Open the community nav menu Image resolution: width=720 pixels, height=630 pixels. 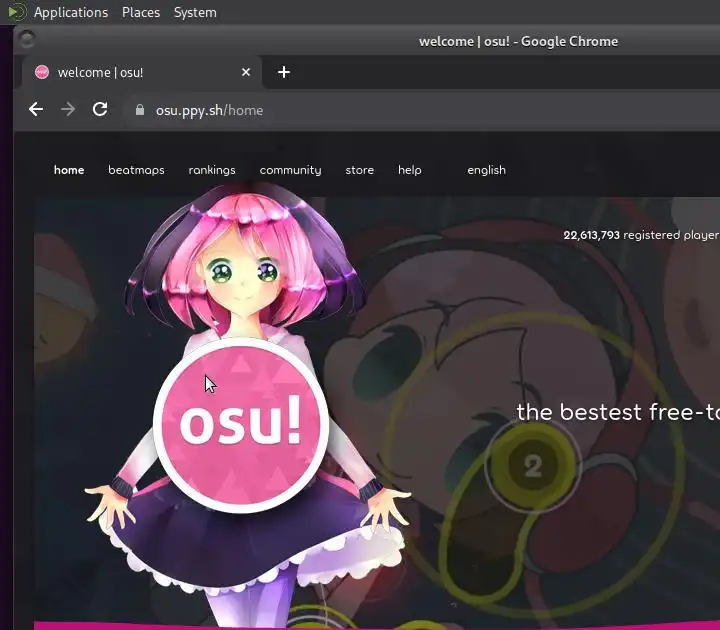pos(290,170)
